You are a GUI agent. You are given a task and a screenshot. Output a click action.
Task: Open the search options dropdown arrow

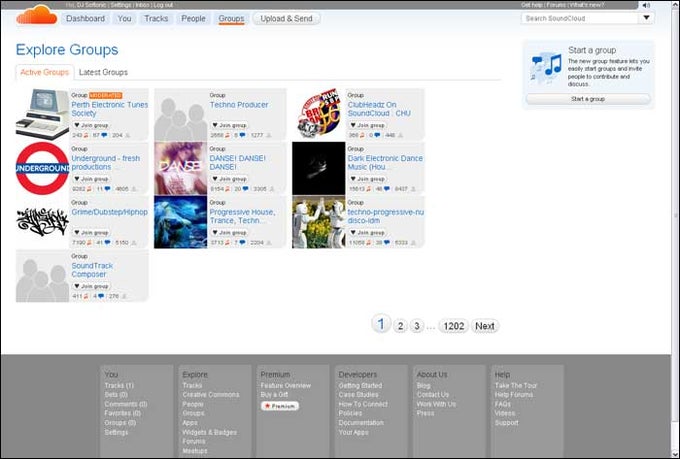(646, 18)
